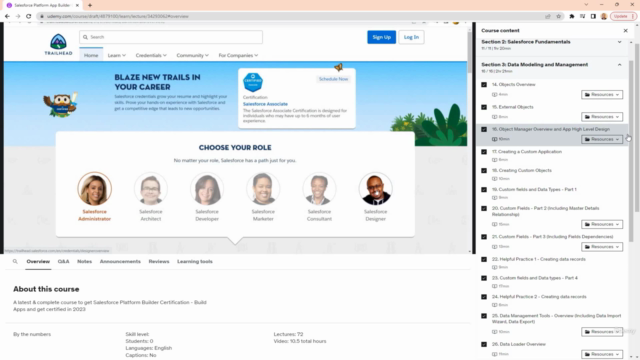This screenshot has height=360, width=640.
Task: Open lecture 23 Custom fields Part 4
Action: click(x=535, y=278)
